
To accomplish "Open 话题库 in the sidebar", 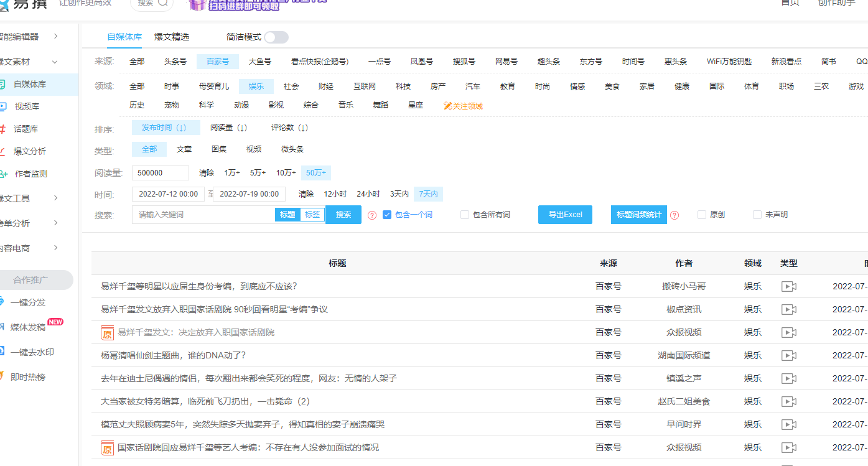I will (26, 129).
